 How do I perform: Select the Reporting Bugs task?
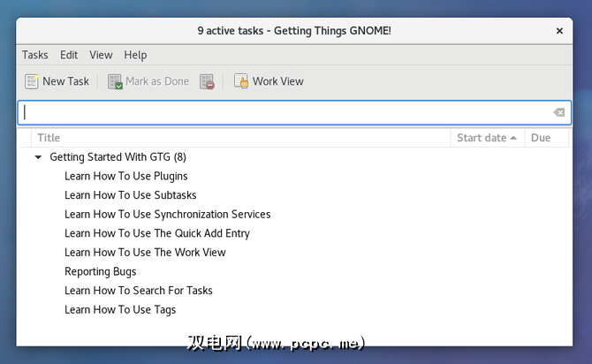tap(100, 271)
